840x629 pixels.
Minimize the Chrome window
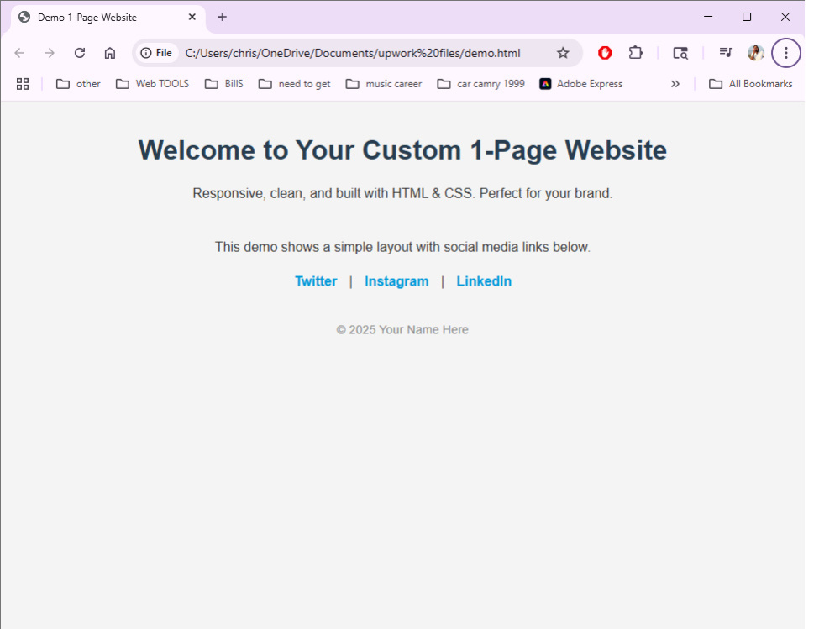[x=708, y=17]
